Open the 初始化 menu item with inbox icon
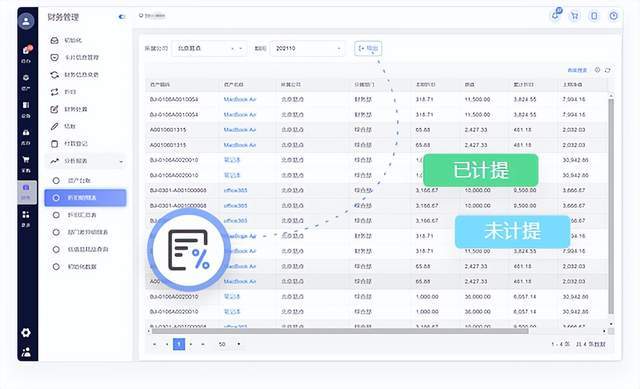 click(86, 40)
